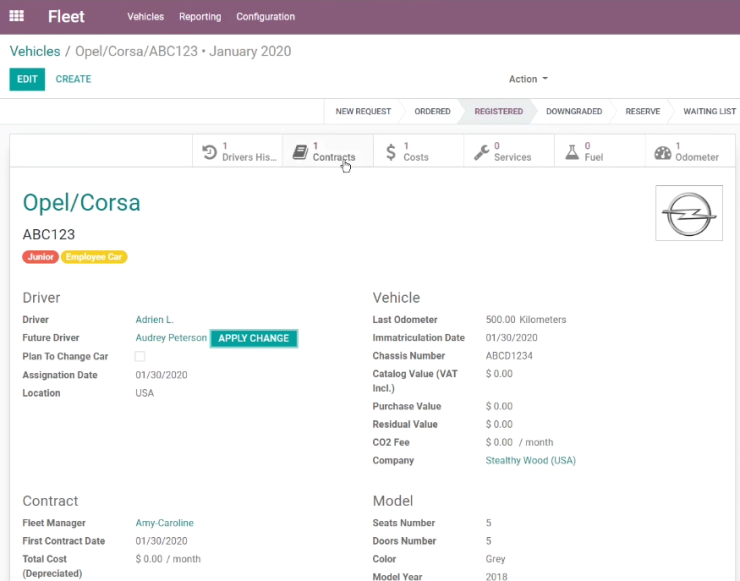Click the Costs dollar sign icon
740x581 pixels.
pos(391,152)
